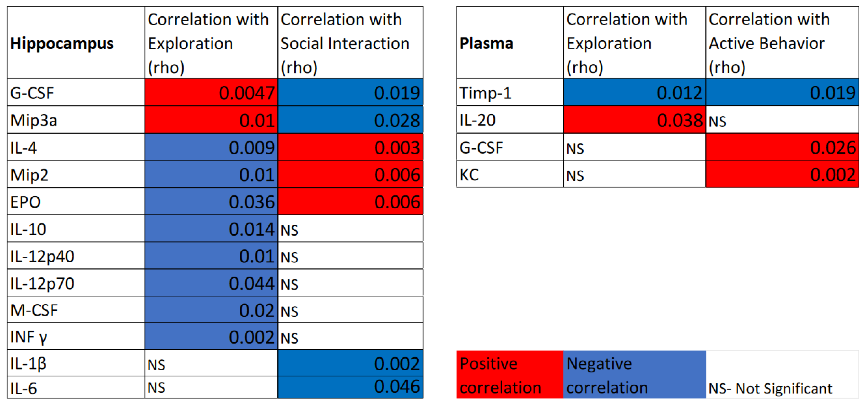Screen dimensions: 868x407
Task: Click the red Positive correlation legend swatch
Action: tap(509, 375)
